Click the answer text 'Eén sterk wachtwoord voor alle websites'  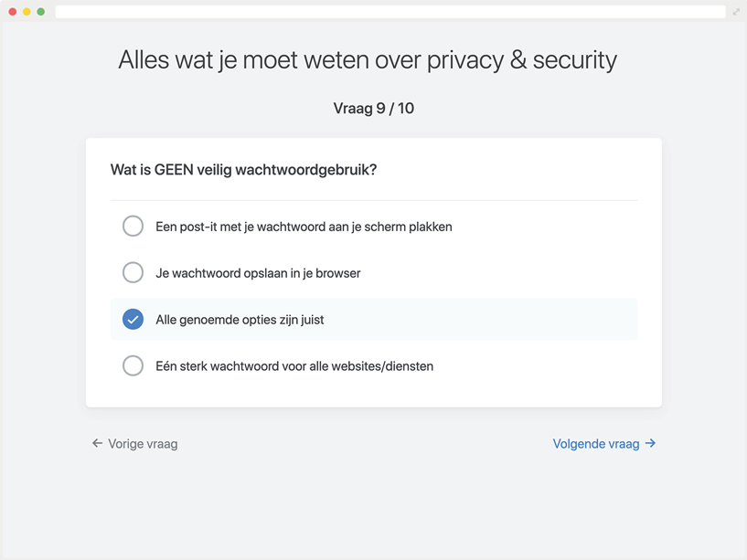(x=294, y=366)
